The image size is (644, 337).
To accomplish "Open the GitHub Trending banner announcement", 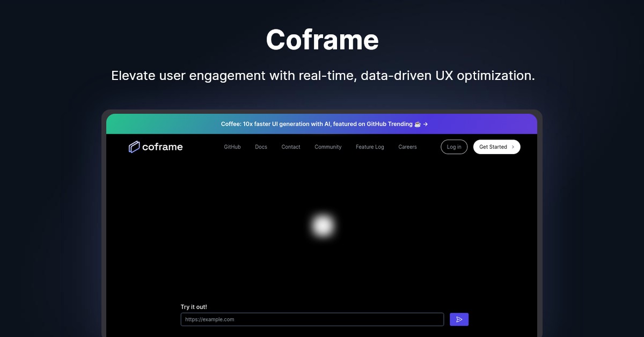I will click(x=322, y=123).
